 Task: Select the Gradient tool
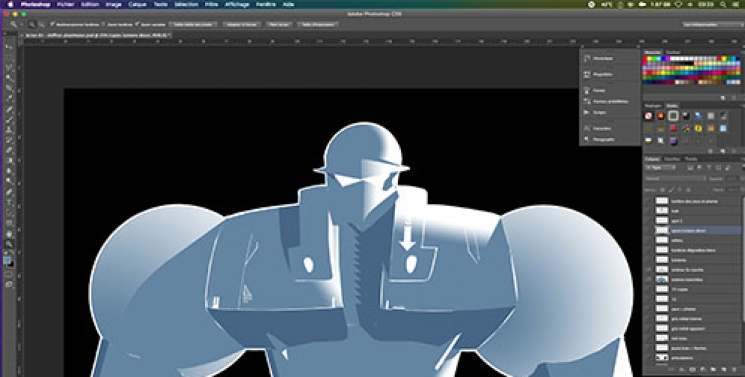9,161
